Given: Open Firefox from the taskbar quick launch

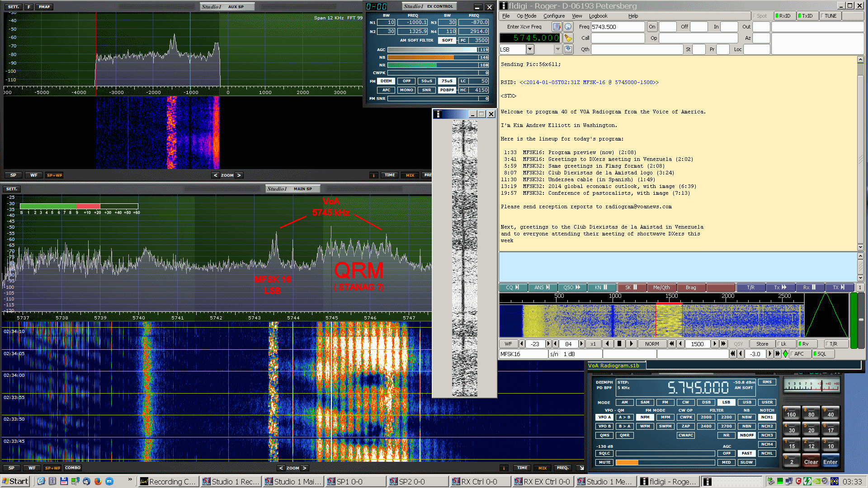Looking at the screenshot, I should pyautogui.click(x=98, y=482).
